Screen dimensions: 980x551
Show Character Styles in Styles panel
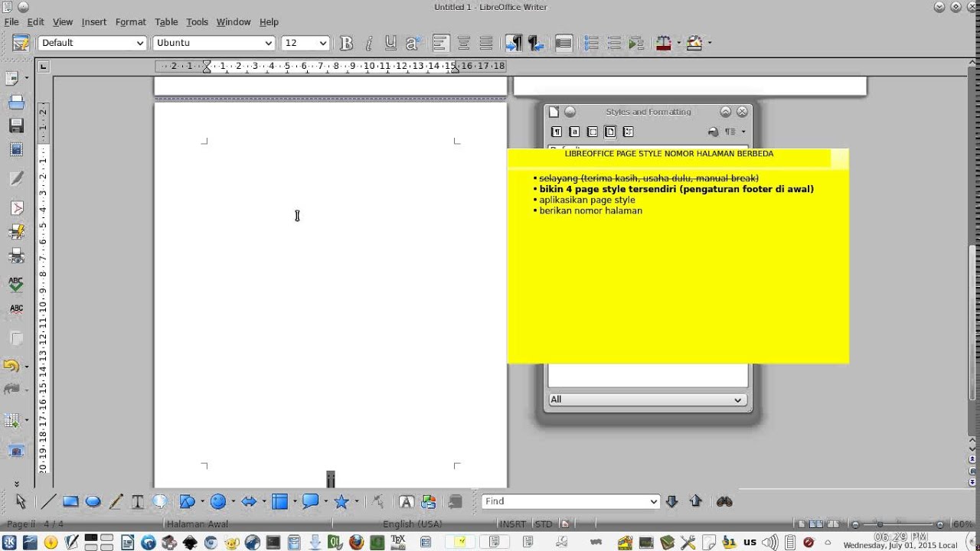(x=574, y=132)
